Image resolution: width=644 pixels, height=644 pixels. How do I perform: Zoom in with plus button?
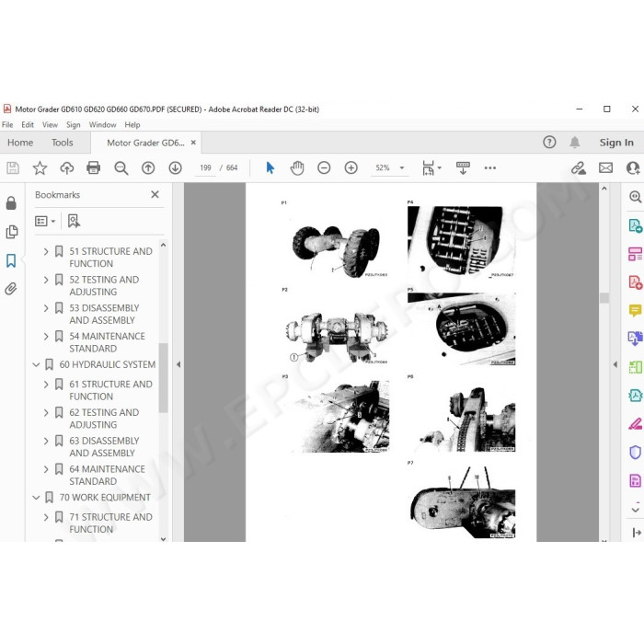tap(351, 167)
